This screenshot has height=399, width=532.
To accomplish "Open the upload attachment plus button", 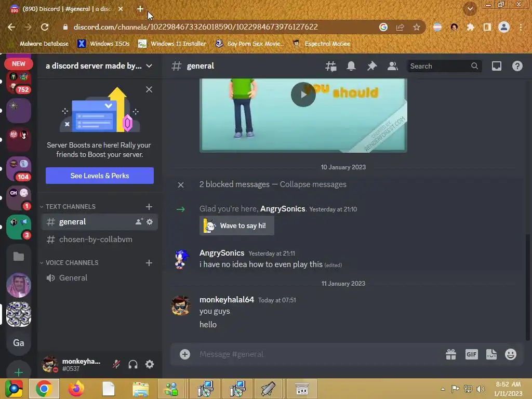I will coord(185,354).
